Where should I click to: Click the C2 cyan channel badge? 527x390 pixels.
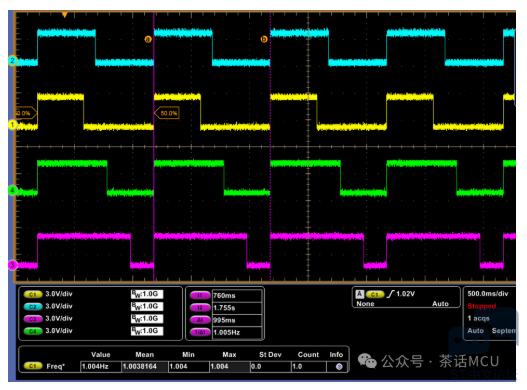click(x=33, y=307)
